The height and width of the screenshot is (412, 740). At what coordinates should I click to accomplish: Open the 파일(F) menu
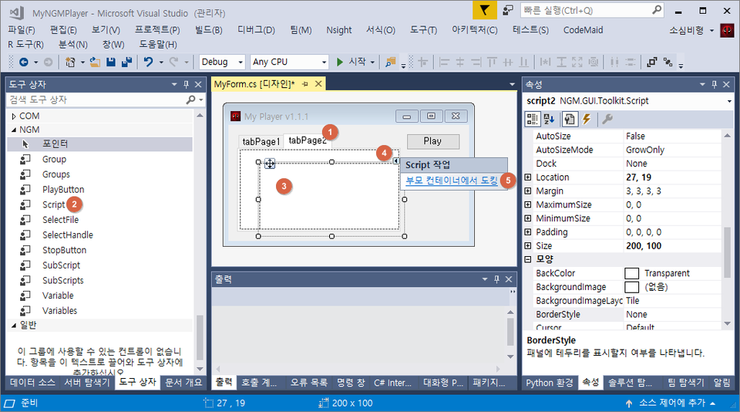pyautogui.click(x=22, y=30)
